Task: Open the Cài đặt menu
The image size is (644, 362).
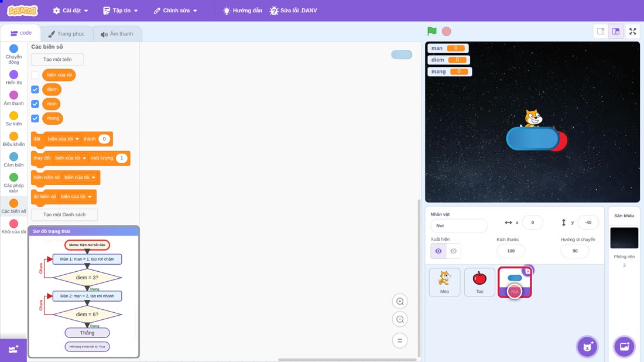Action: coord(71,11)
